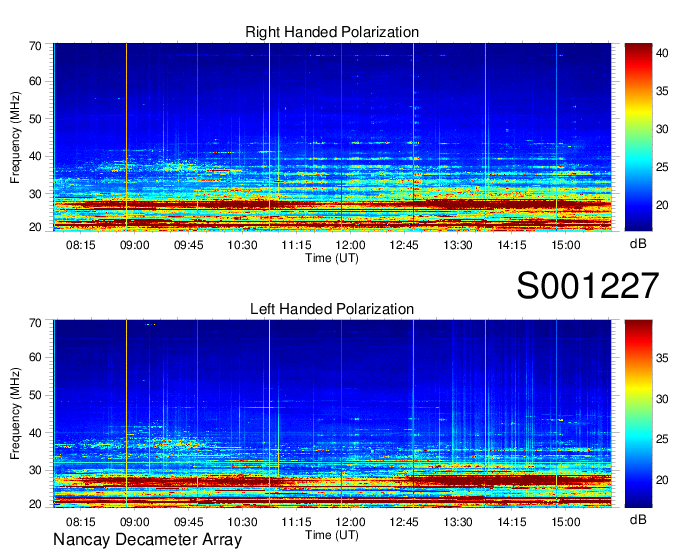Click the 12:45 time tick of Left Handed plot
Viewport: 680px width, 552px height.
[404, 522]
